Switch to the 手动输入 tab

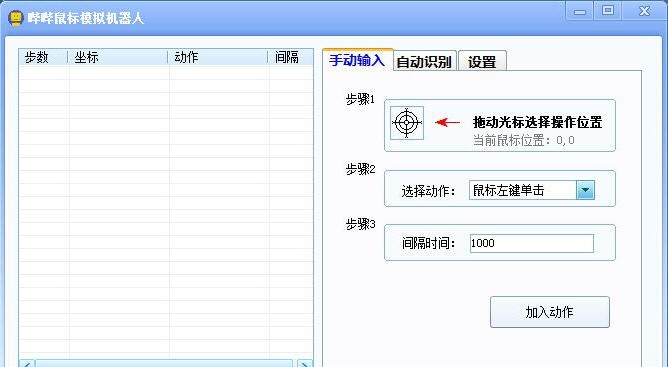[x=357, y=60]
